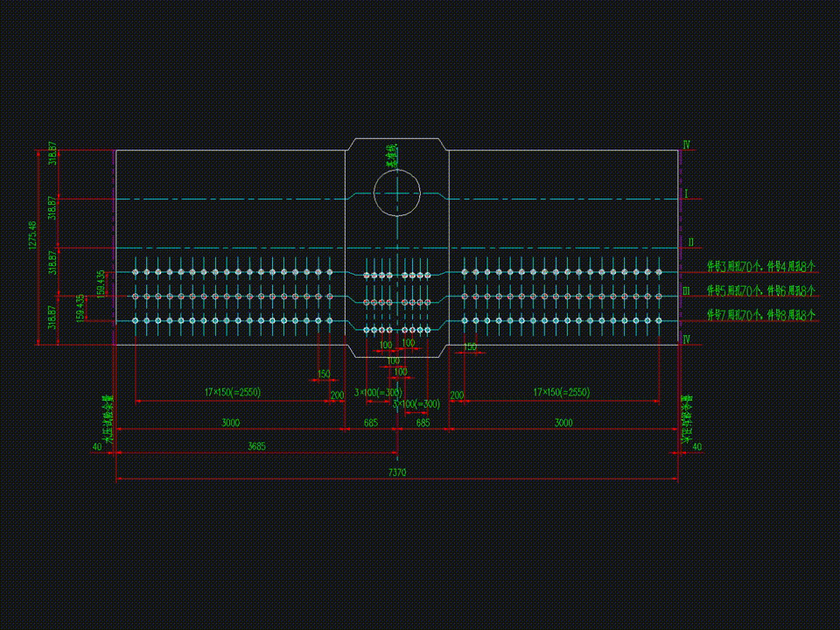Click the annotation text starting with 件号7
Viewport: 840px width, 630px height.
coord(761,314)
